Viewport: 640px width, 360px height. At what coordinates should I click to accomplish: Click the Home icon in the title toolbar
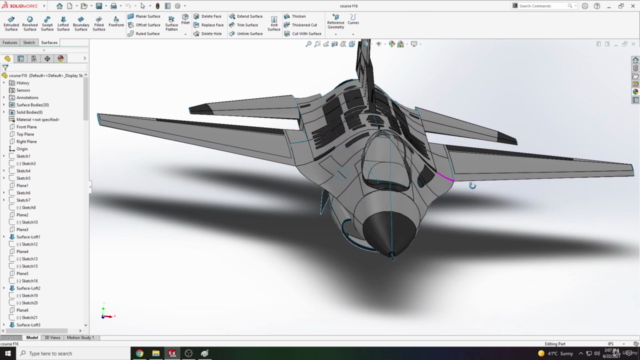tap(60, 6)
